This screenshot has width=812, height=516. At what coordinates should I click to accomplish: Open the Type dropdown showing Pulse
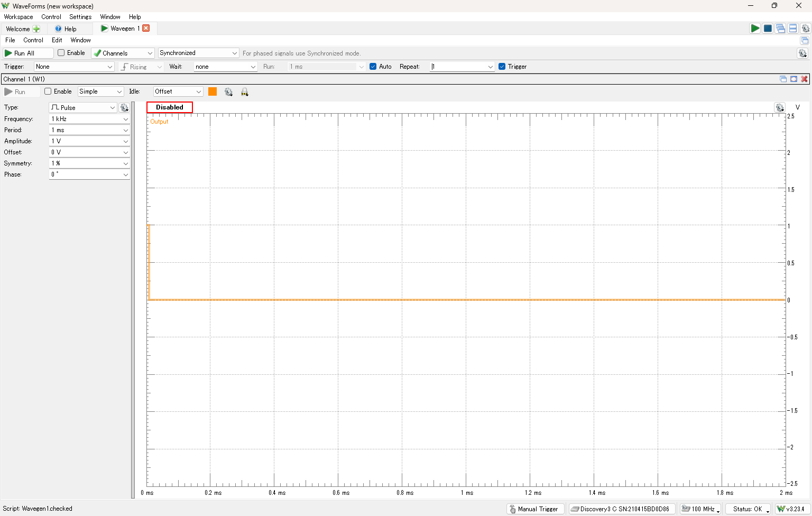pos(83,108)
